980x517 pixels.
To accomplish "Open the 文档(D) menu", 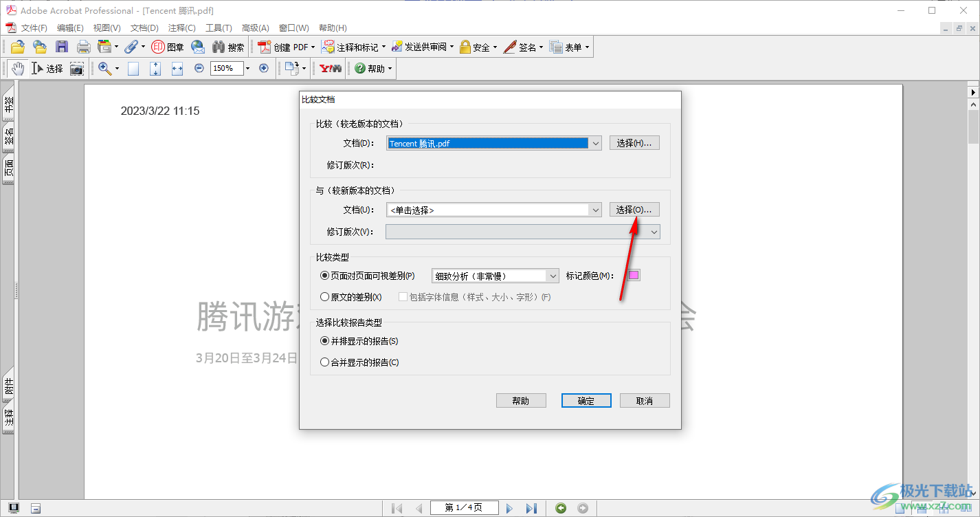I will point(144,28).
